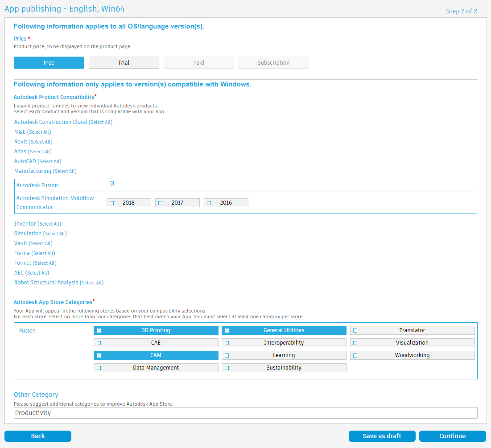
Task: Collapse the Manufacturing product family
Action: pyautogui.click(x=33, y=171)
